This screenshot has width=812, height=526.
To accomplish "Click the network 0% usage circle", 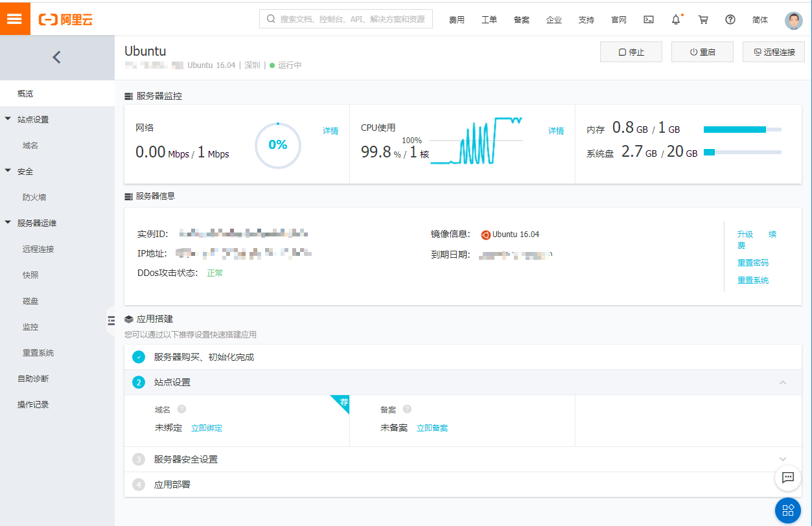I will pos(278,145).
